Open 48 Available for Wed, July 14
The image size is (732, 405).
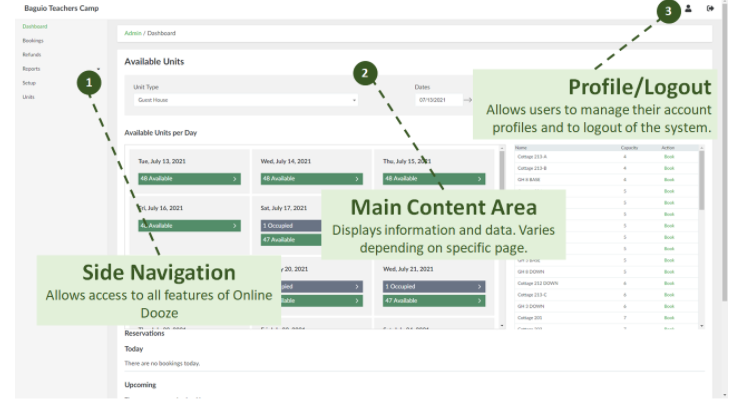pos(311,178)
